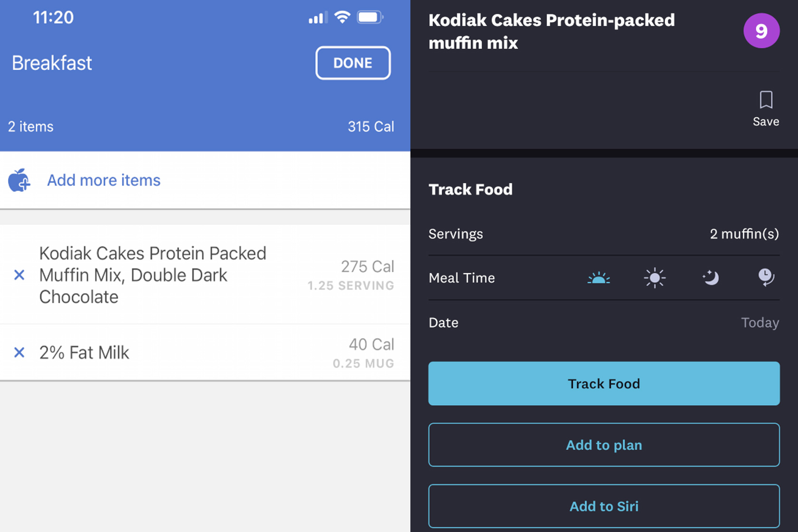
Task: Select the lunch sun meal time icon
Action: (655, 278)
